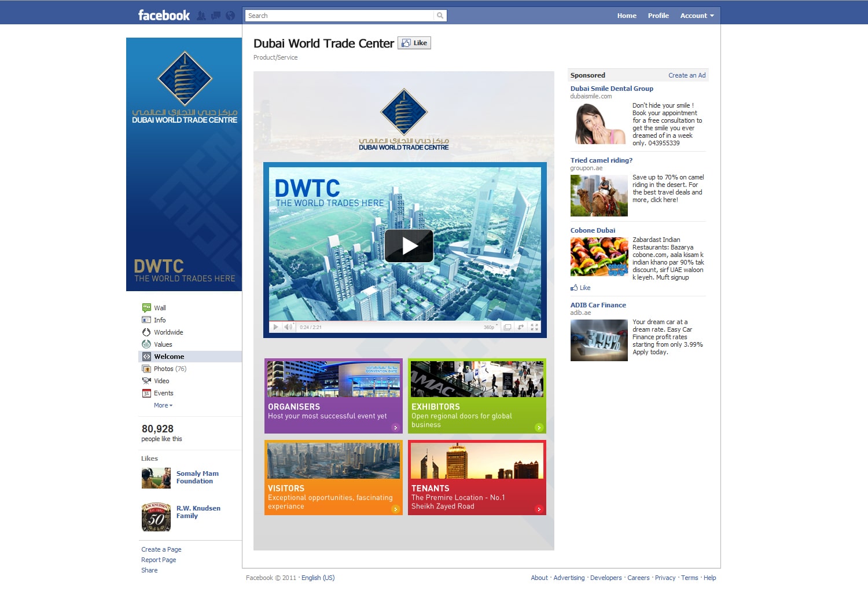Image resolution: width=868 pixels, height=602 pixels.
Task: Click the Info icon in sidebar
Action: (146, 320)
